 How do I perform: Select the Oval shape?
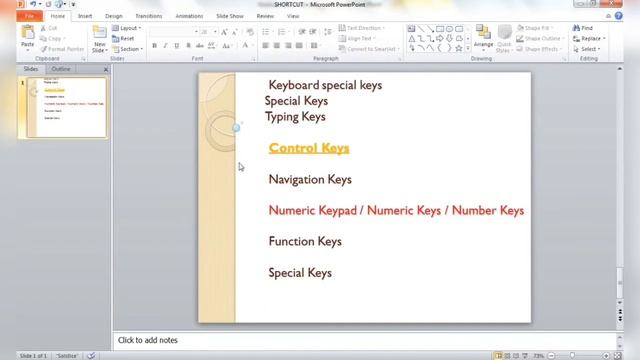point(449,29)
